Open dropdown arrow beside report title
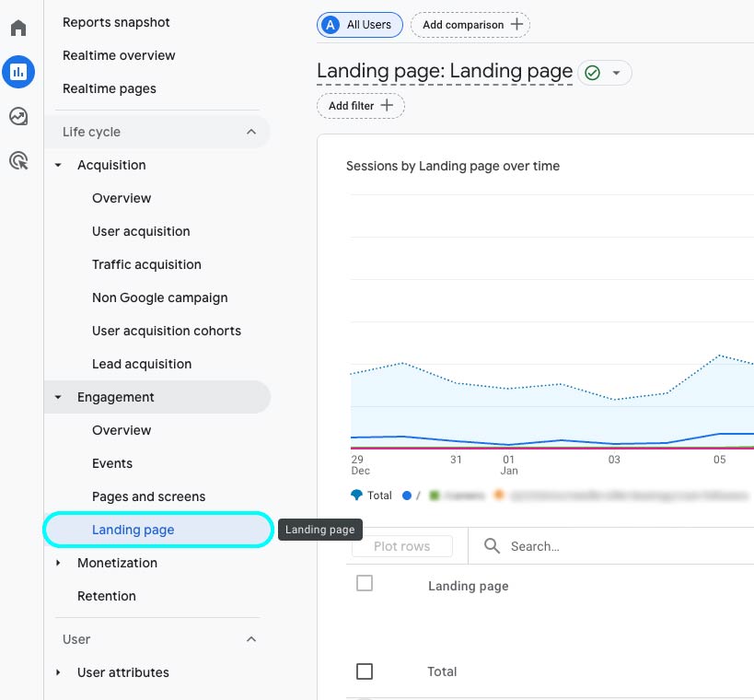754x700 pixels. tap(617, 73)
